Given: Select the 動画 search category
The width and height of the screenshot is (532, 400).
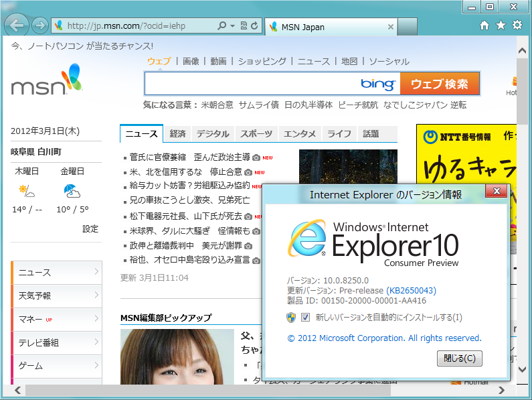Looking at the screenshot, I should click(x=218, y=61).
